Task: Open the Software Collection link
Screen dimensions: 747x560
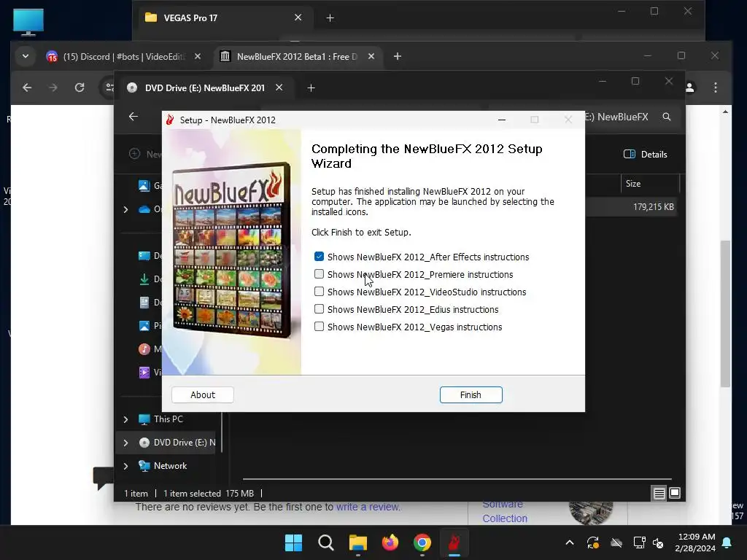Action: [x=505, y=511]
